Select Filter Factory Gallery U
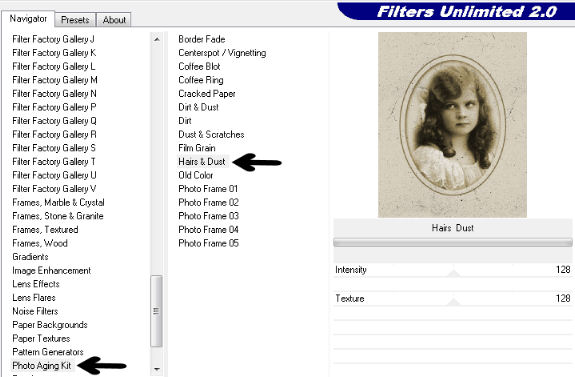This screenshot has width=575, height=377. (54, 175)
